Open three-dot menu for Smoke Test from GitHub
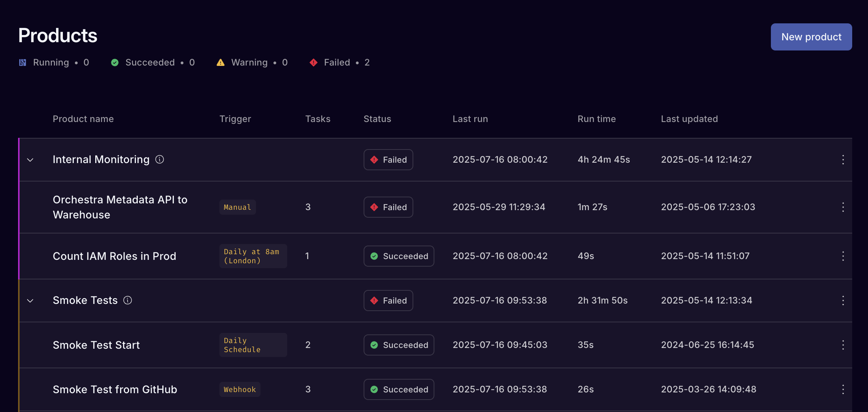This screenshot has height=412, width=868. point(843,389)
